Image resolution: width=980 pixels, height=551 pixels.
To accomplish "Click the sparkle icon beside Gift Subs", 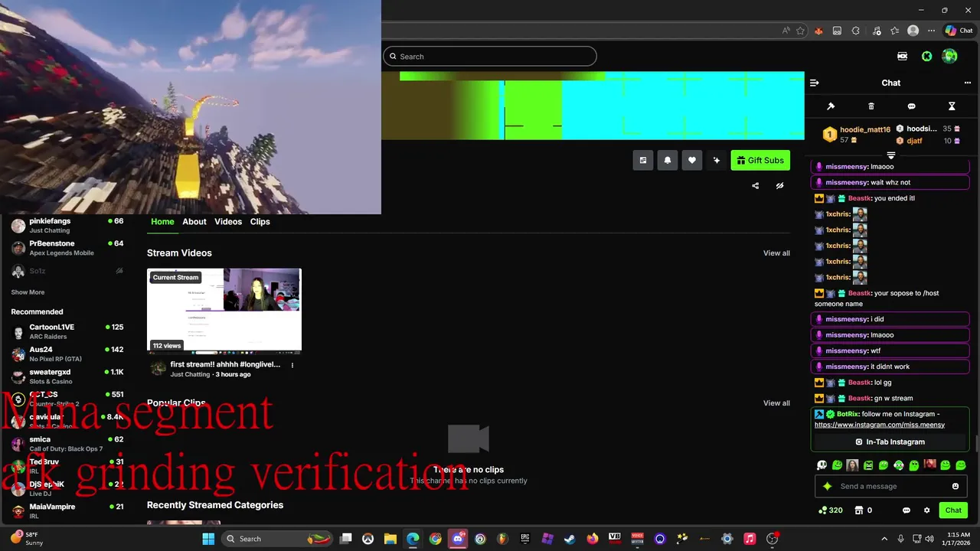I will coord(717,160).
